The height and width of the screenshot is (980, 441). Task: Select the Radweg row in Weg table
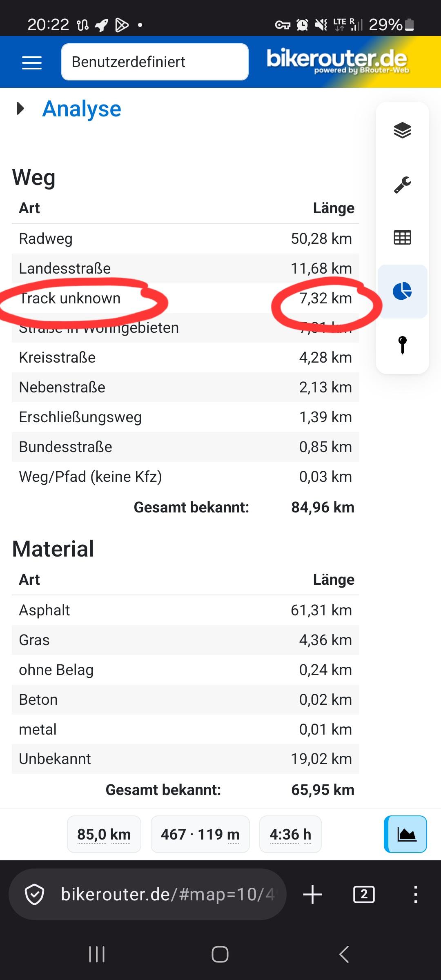click(185, 238)
